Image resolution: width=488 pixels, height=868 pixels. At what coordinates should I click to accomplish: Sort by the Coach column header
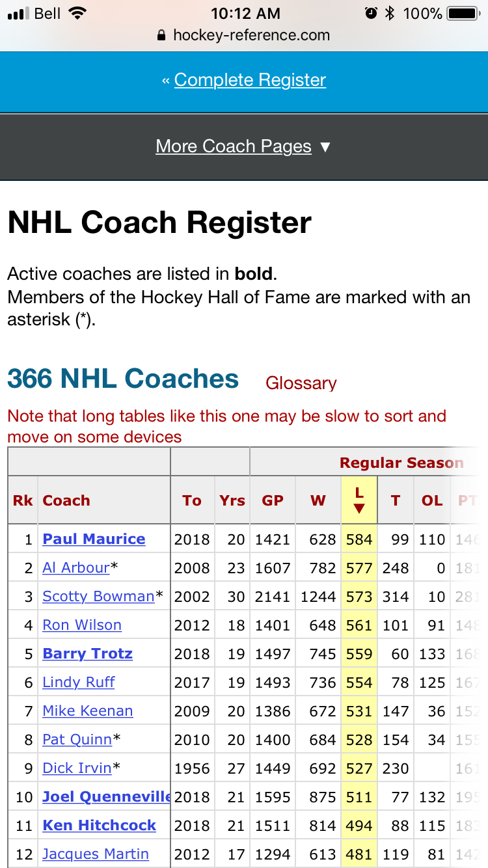[x=66, y=500]
